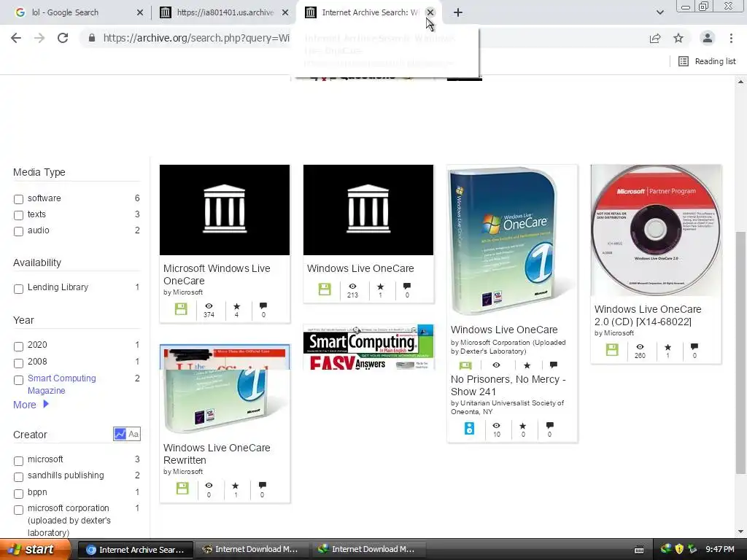Click the taskbar clock showing 9:47 PM
747x560 pixels.
(719, 549)
